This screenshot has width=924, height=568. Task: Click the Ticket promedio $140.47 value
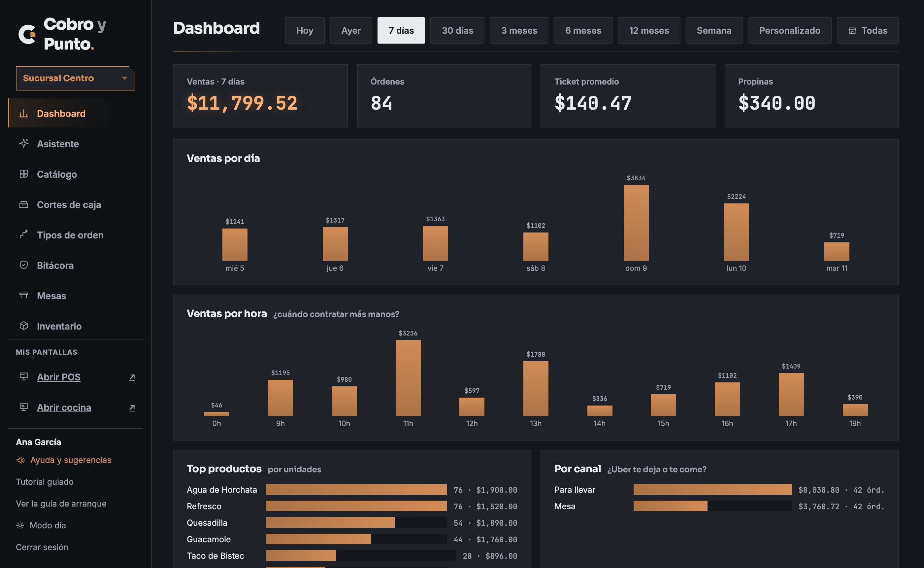tap(593, 103)
